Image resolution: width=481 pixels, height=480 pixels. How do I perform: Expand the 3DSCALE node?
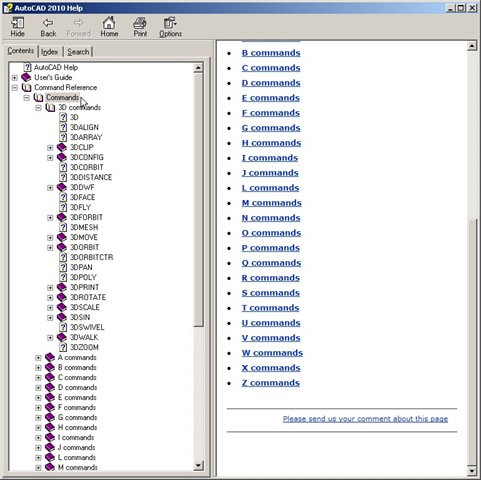point(50,308)
